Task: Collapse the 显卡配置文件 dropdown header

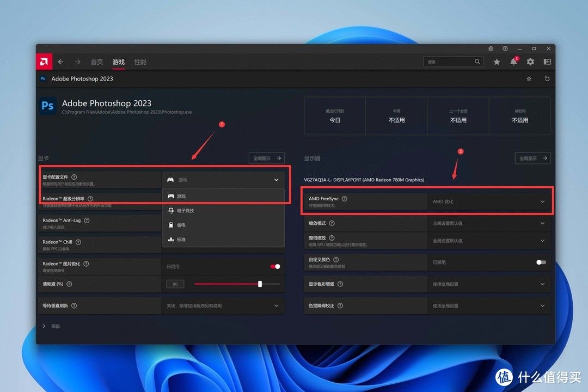Action: [223, 180]
